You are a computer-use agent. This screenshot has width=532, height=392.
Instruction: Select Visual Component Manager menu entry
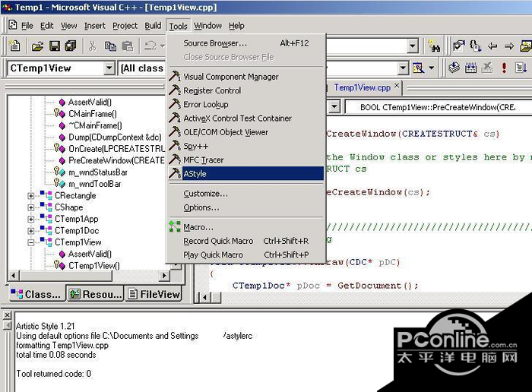click(246, 77)
